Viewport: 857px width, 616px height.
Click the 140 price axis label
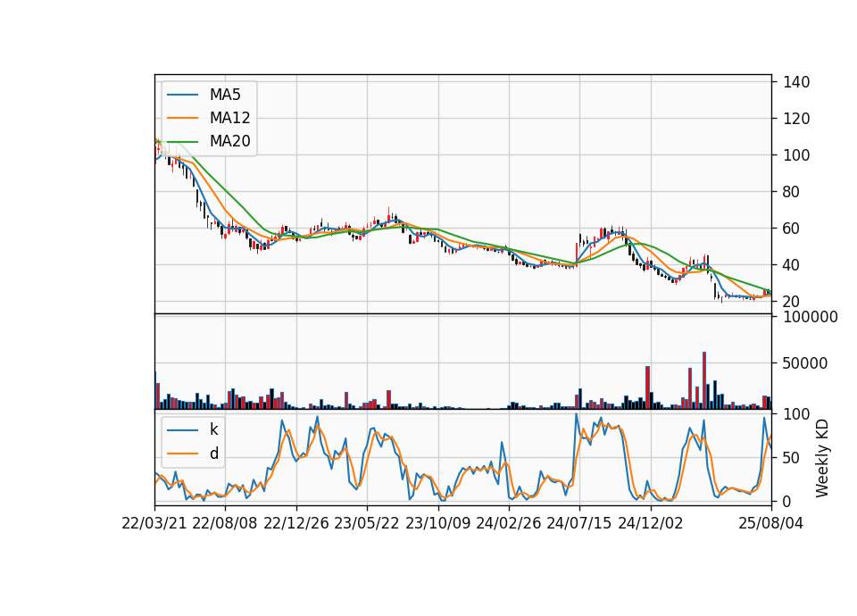pyautogui.click(x=796, y=82)
